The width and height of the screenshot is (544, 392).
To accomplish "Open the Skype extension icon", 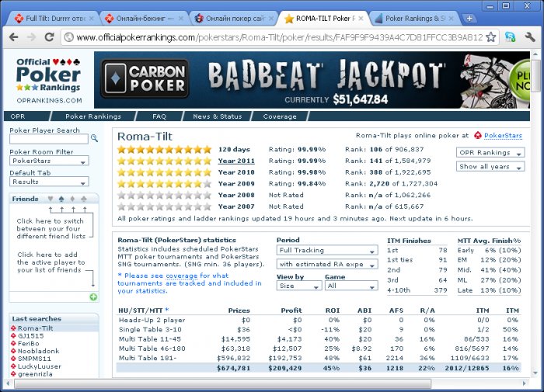I will tap(510, 37).
